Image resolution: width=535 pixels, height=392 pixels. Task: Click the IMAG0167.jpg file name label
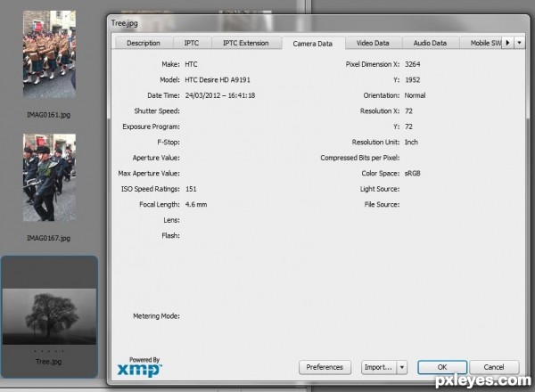(49, 238)
